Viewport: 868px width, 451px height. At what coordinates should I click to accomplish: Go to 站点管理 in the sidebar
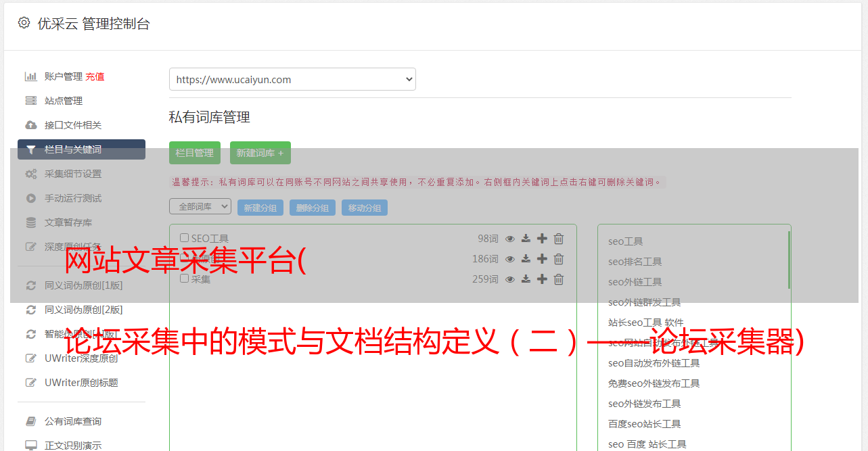point(64,101)
